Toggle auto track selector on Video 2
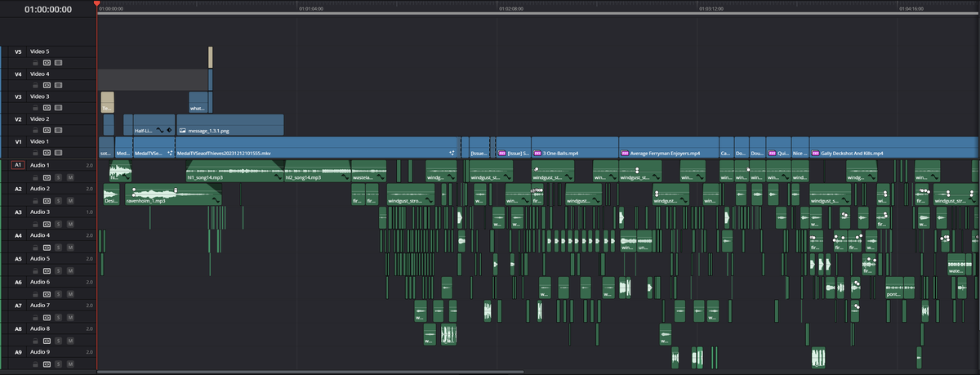The width and height of the screenshot is (980, 375). point(47,131)
